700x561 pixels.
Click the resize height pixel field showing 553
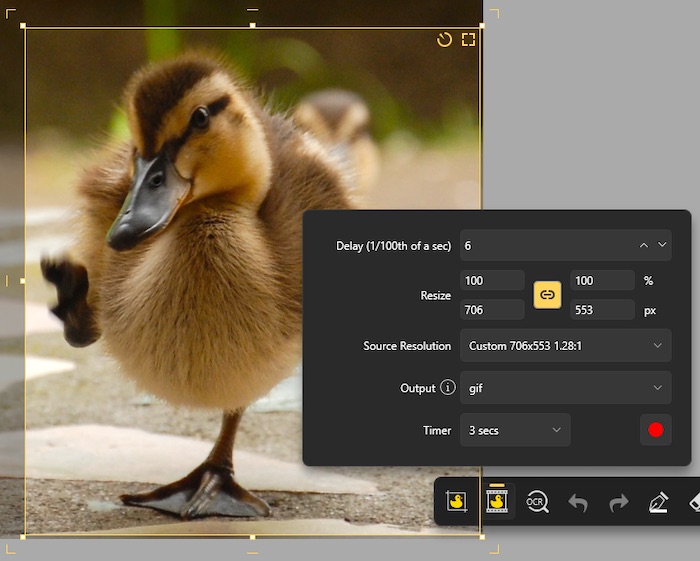coord(601,310)
